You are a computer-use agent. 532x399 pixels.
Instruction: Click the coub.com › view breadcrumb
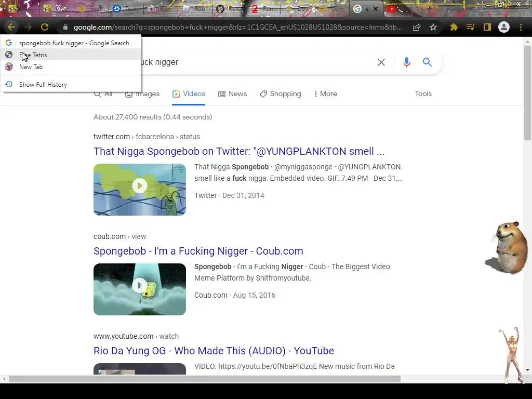point(120,236)
